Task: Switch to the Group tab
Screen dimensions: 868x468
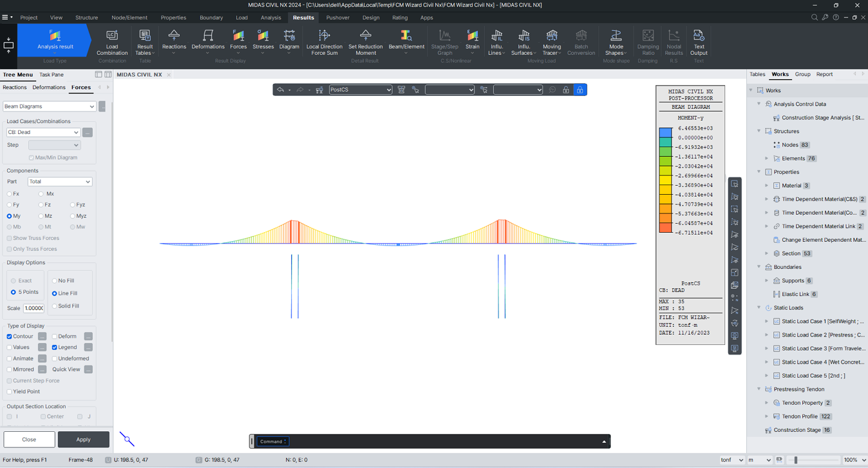Action: (802, 74)
